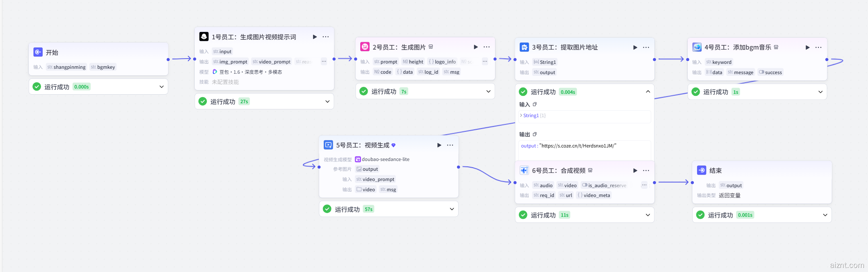868x272 pixels.
Task: Show hidden inputs of 2号员工 via ellipsis
Action: point(485,61)
